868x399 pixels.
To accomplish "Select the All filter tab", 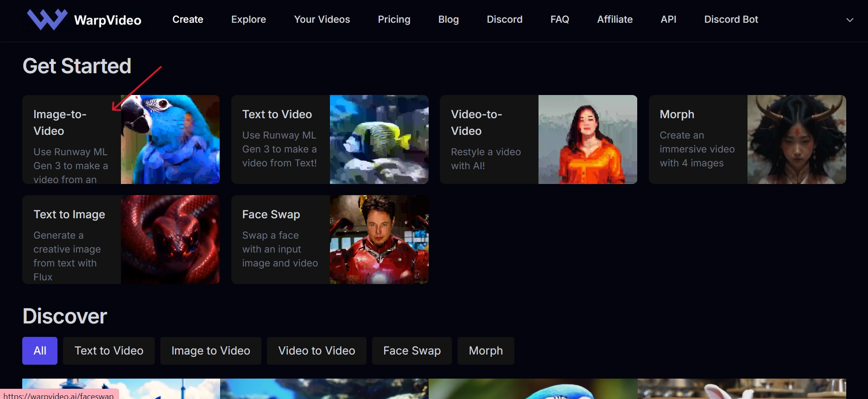I will tap(40, 351).
